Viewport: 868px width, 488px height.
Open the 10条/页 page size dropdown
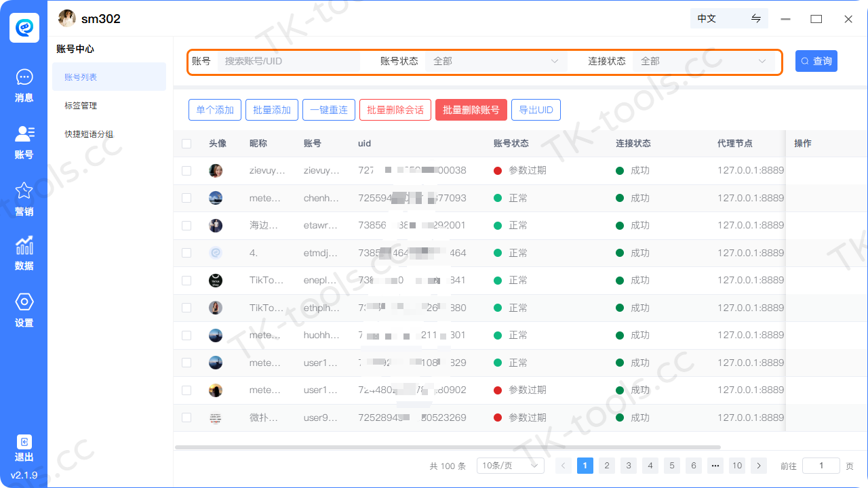pos(511,466)
